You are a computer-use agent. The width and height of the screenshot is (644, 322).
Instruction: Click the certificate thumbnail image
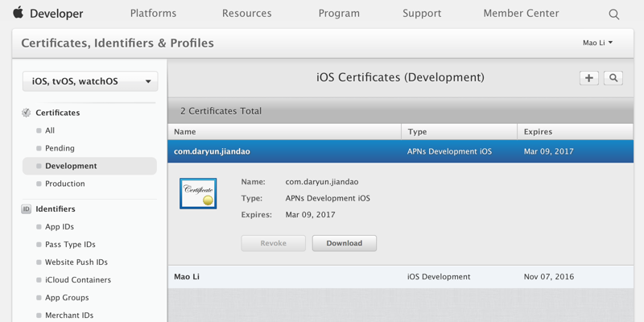coord(198,193)
